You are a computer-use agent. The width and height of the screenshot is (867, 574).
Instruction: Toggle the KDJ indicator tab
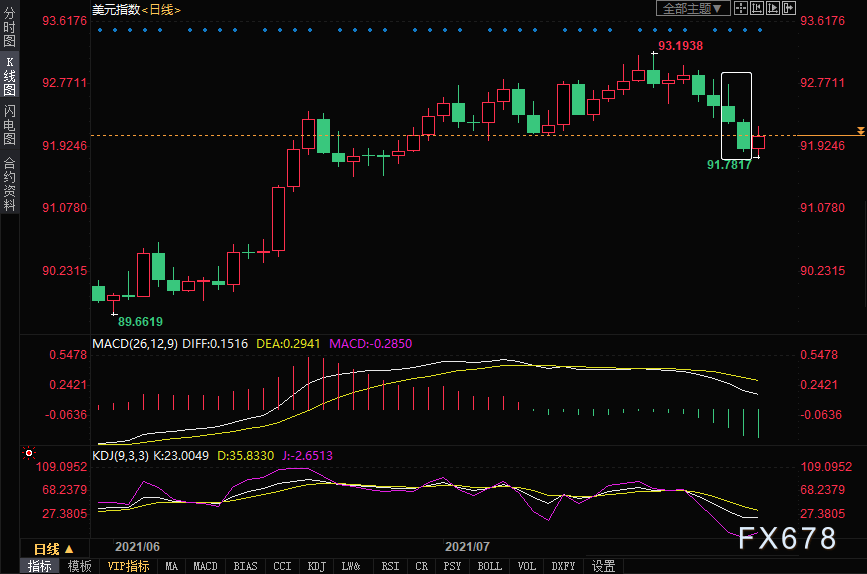(317, 566)
